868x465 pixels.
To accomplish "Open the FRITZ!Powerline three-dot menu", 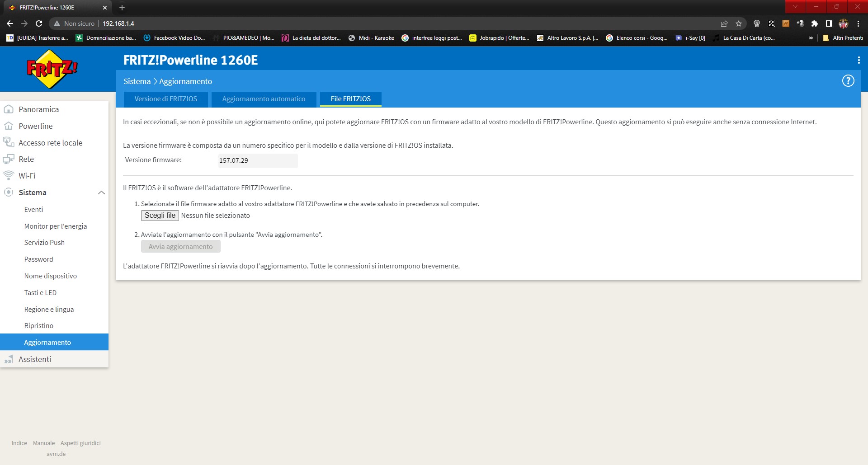I will coord(859,60).
